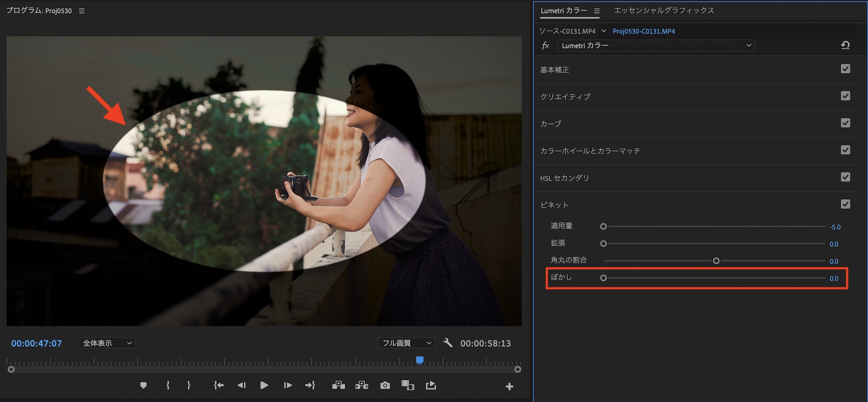The height and width of the screenshot is (402, 868).
Task: Click the Reset effect arrow icon
Action: click(845, 45)
